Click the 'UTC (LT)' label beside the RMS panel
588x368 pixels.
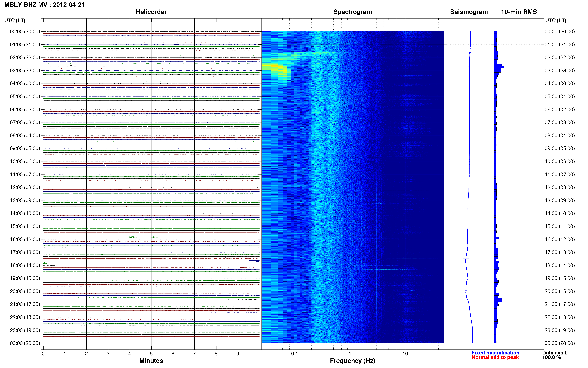[x=556, y=20]
